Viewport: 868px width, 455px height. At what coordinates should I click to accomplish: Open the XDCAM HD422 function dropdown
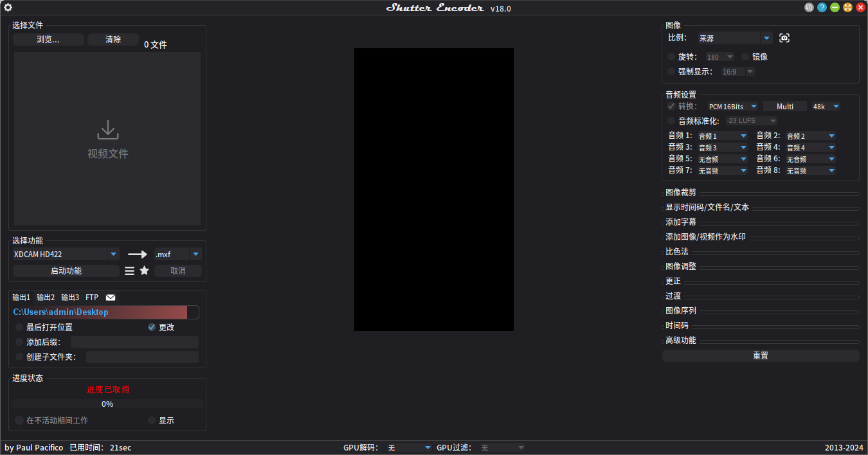point(64,254)
